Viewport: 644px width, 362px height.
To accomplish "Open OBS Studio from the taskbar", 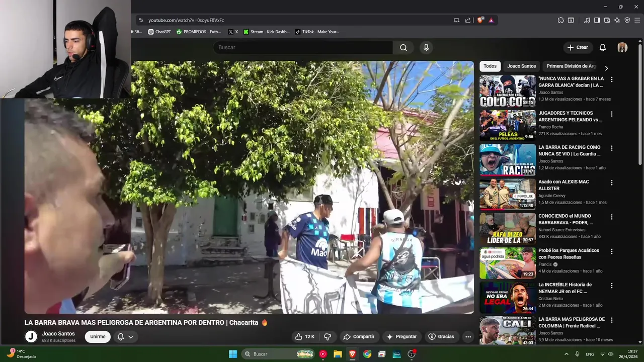I will (x=412, y=354).
